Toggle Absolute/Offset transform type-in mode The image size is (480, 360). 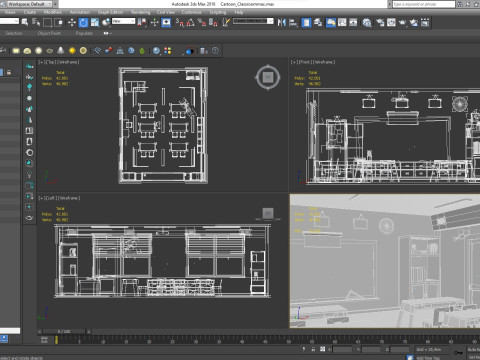coord(322,349)
